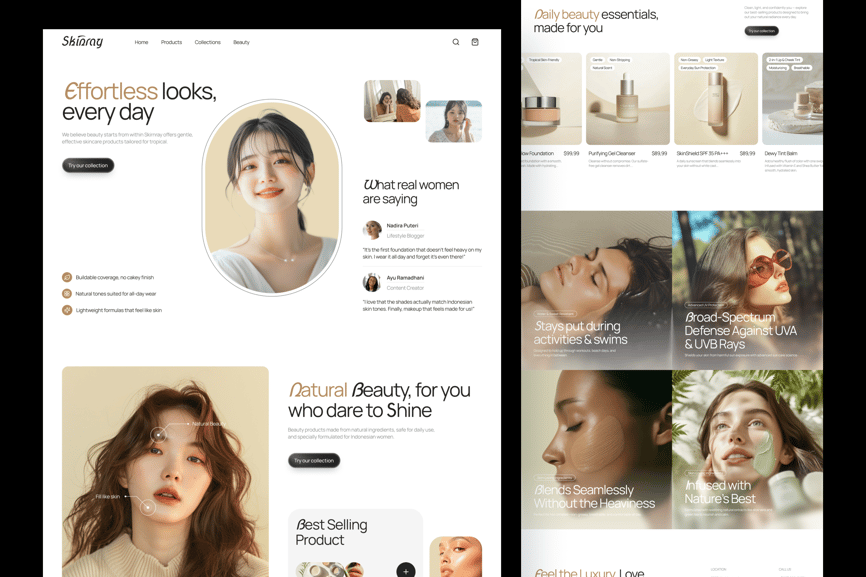Open the Products nav item

pyautogui.click(x=171, y=42)
